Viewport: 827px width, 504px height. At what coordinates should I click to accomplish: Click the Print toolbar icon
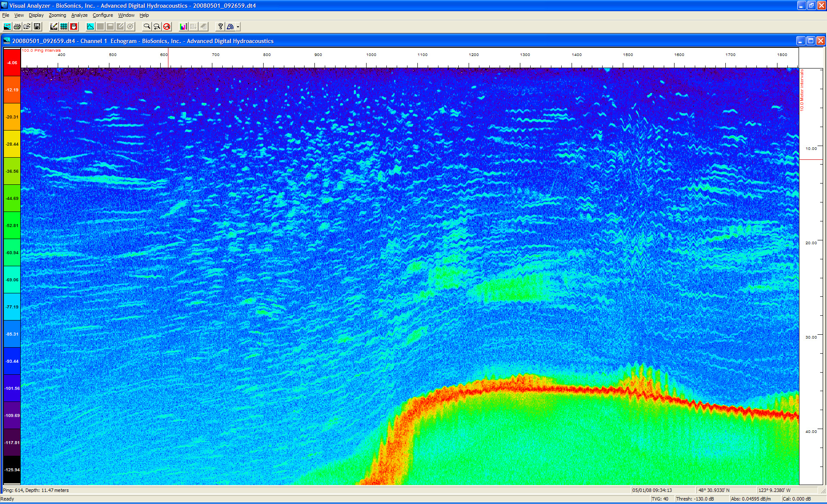pyautogui.click(x=17, y=27)
